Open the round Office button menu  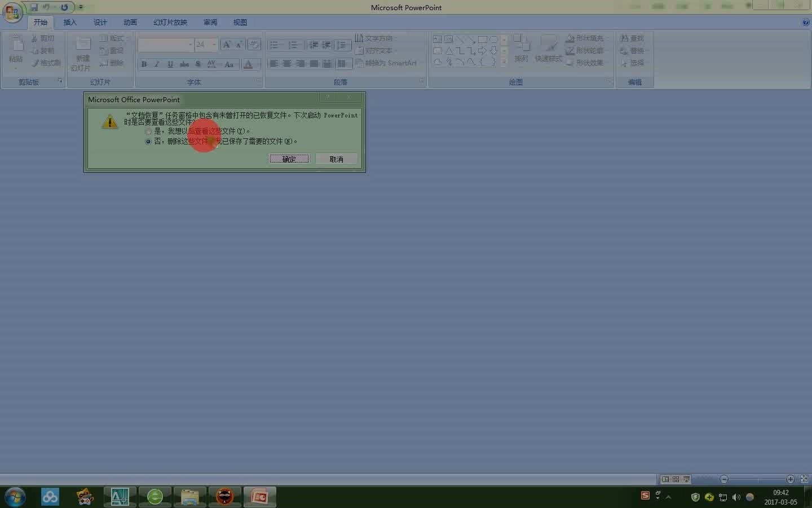pos(12,12)
